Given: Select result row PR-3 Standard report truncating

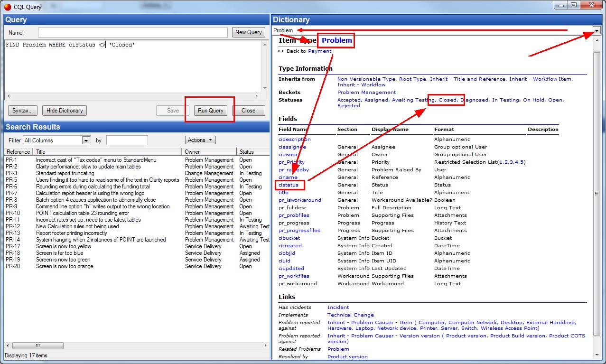Looking at the screenshot, I should pos(137,173).
